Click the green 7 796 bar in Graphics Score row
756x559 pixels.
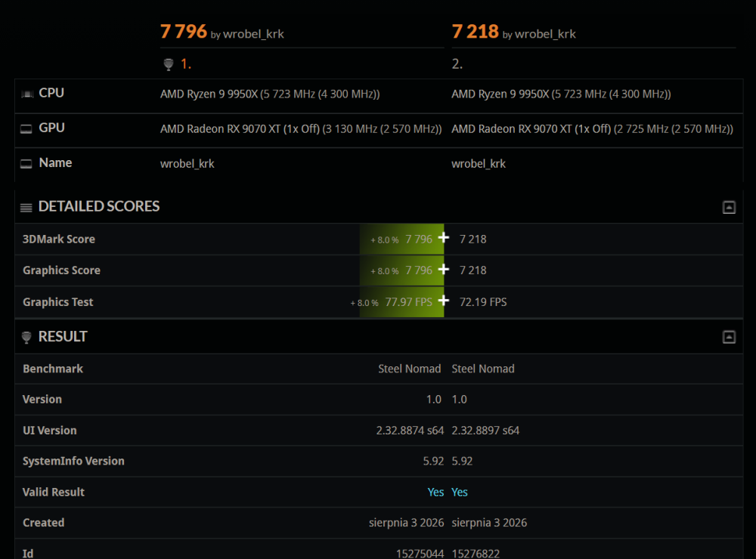tap(401, 270)
